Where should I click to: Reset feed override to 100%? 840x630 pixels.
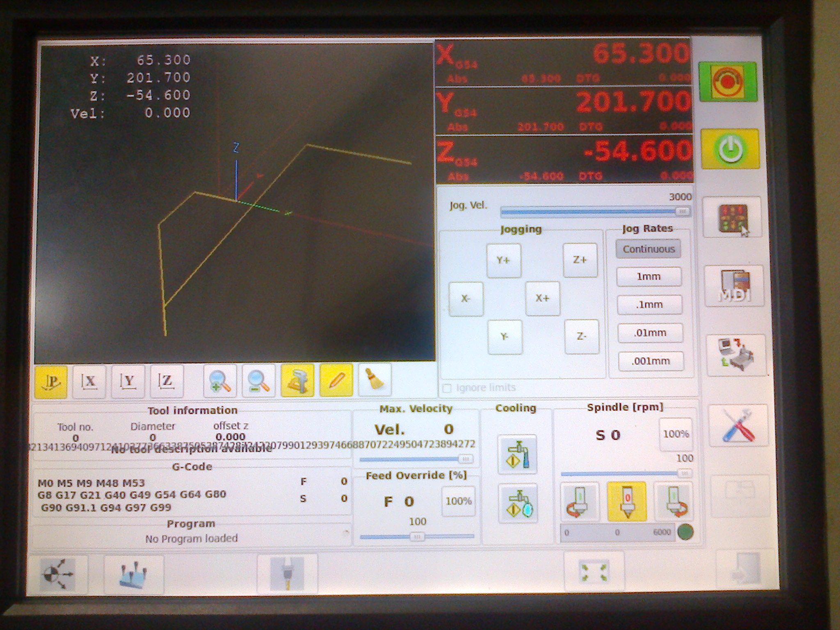pos(458,501)
